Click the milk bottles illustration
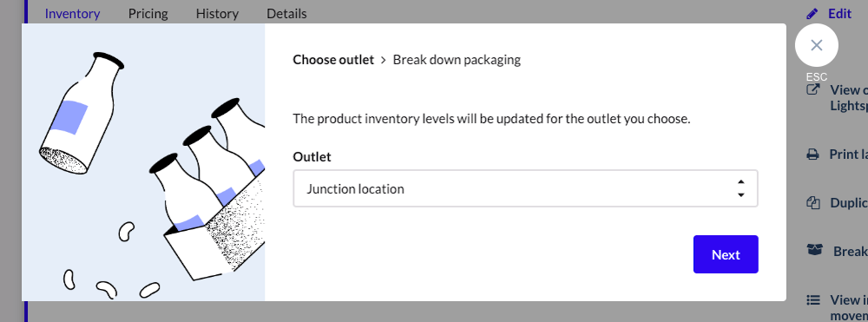Image resolution: width=868 pixels, height=322 pixels. pyautogui.click(x=143, y=162)
